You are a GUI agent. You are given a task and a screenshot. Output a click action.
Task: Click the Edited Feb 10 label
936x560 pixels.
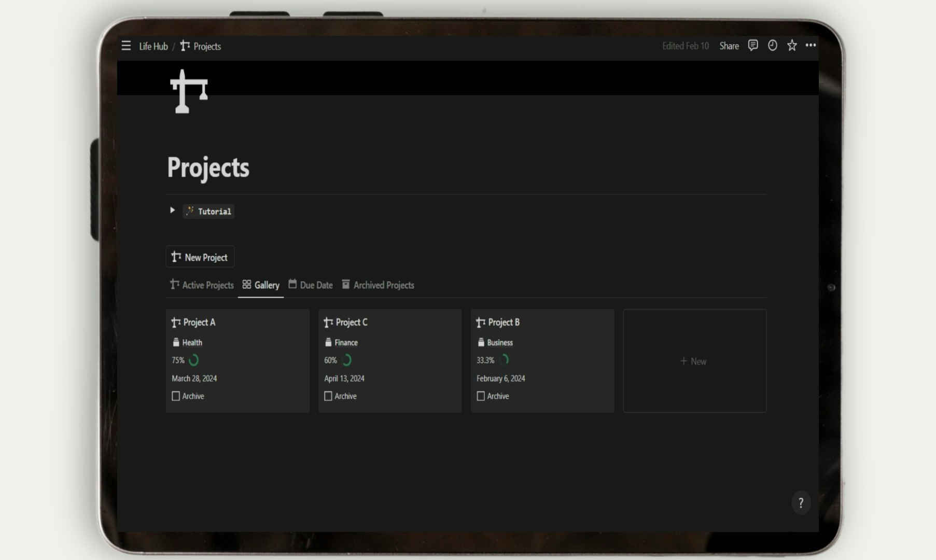[686, 46]
